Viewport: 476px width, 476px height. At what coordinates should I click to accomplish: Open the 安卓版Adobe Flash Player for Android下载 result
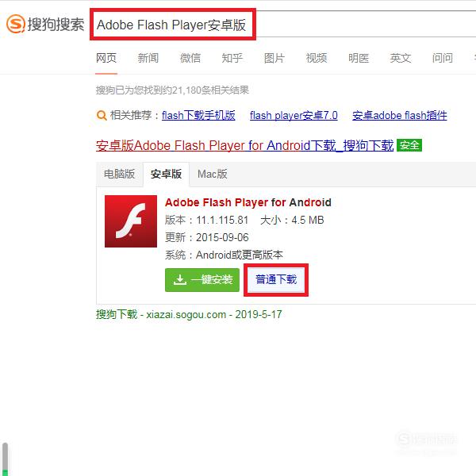click(244, 145)
